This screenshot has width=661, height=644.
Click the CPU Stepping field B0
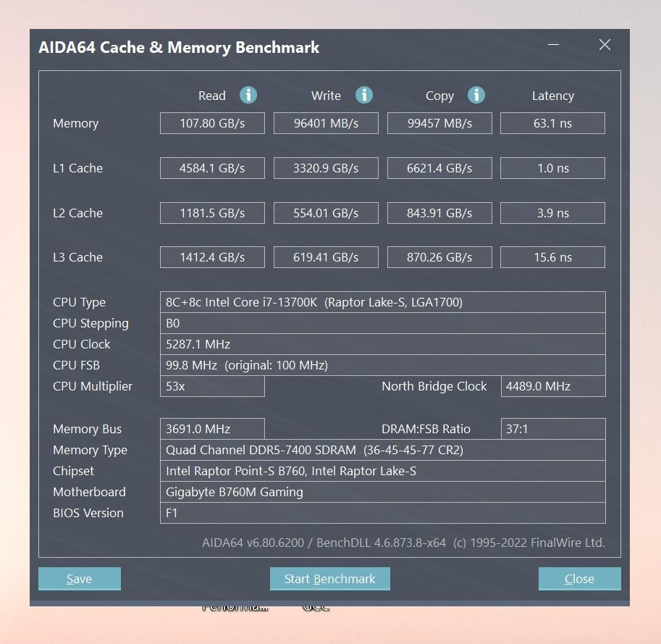(383, 323)
